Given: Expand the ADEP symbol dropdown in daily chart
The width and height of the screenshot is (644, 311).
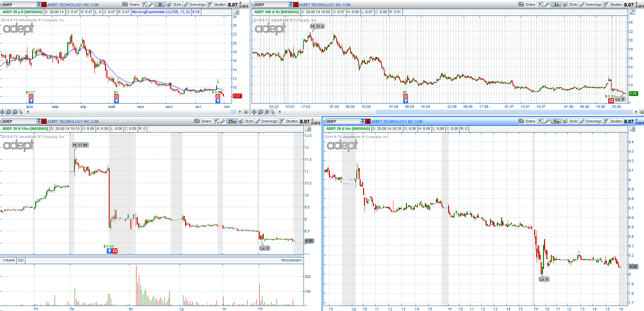Looking at the screenshot, I should click(39, 5).
